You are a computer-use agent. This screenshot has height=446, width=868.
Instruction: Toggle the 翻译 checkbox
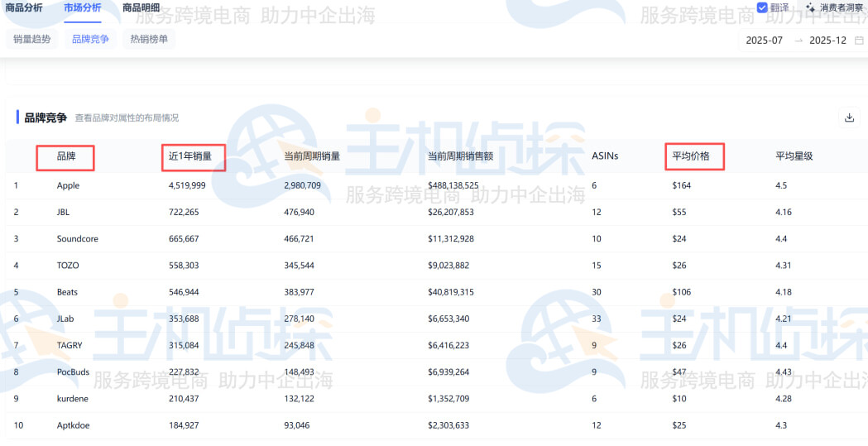click(x=762, y=7)
